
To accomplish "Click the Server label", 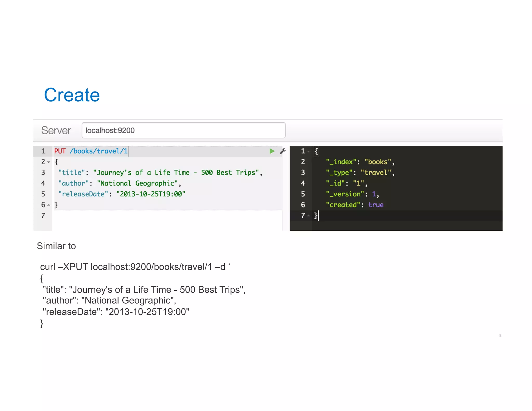I will pyautogui.click(x=56, y=130).
